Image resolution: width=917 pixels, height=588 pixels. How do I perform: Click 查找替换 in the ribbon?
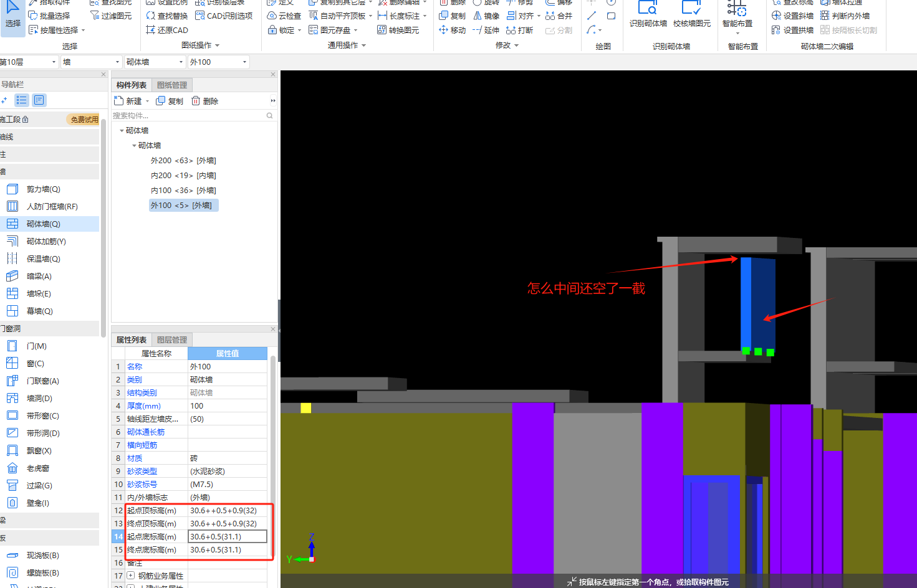point(167,16)
